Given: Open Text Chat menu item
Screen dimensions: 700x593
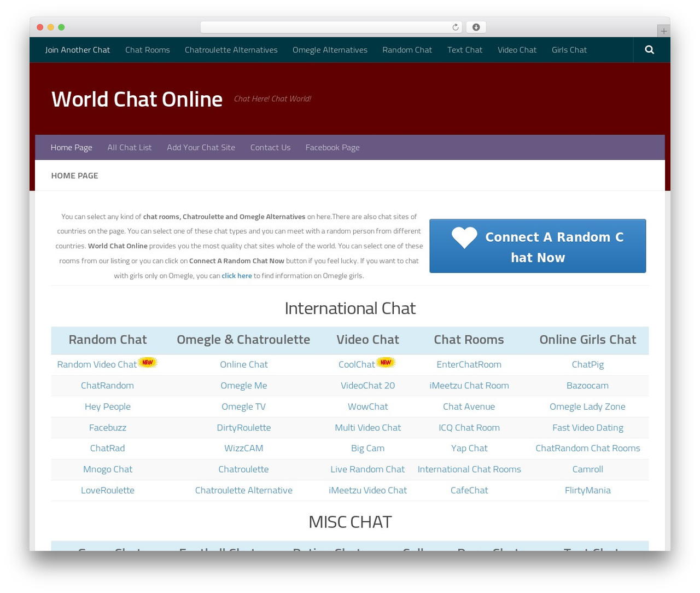Looking at the screenshot, I should click(x=465, y=50).
